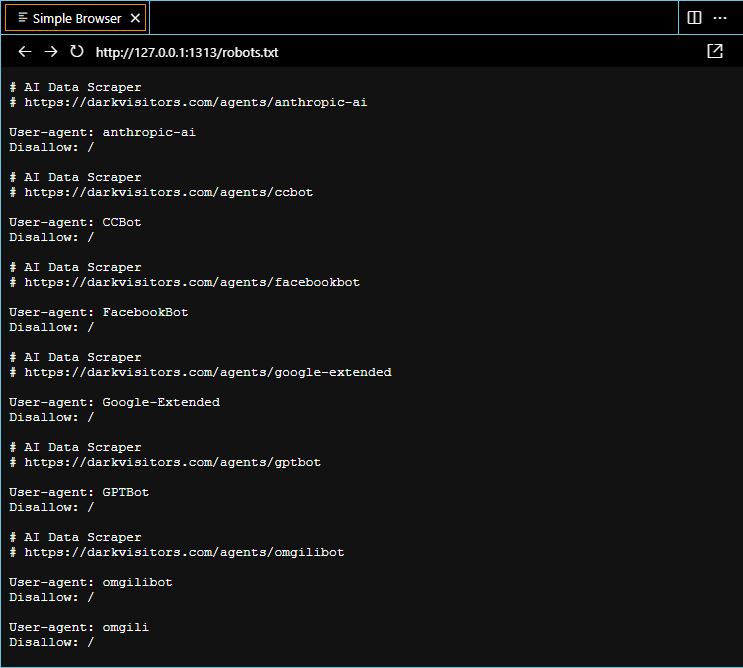This screenshot has height=668, width=743.
Task: Click 'User-agent: FacebookBot' line
Action: [x=99, y=312]
